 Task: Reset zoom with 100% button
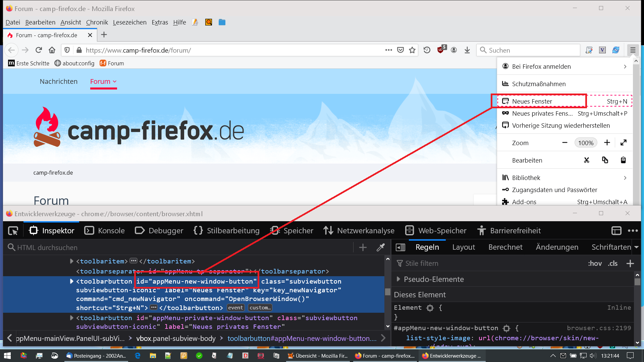[x=586, y=143]
